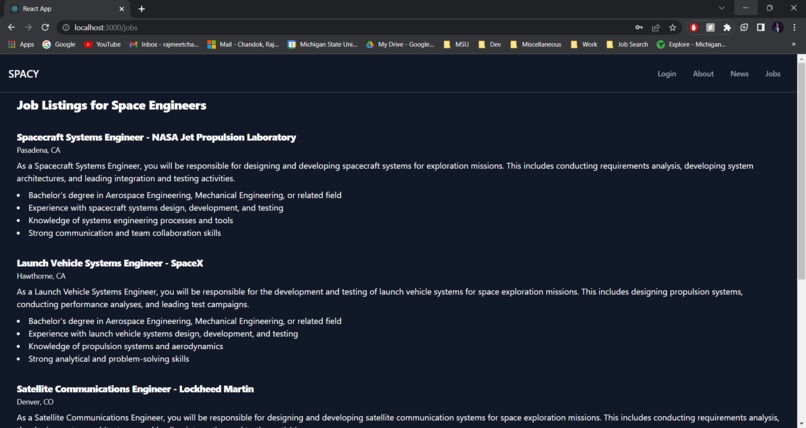
Task: Open the Jobs nav link
Action: tap(773, 74)
